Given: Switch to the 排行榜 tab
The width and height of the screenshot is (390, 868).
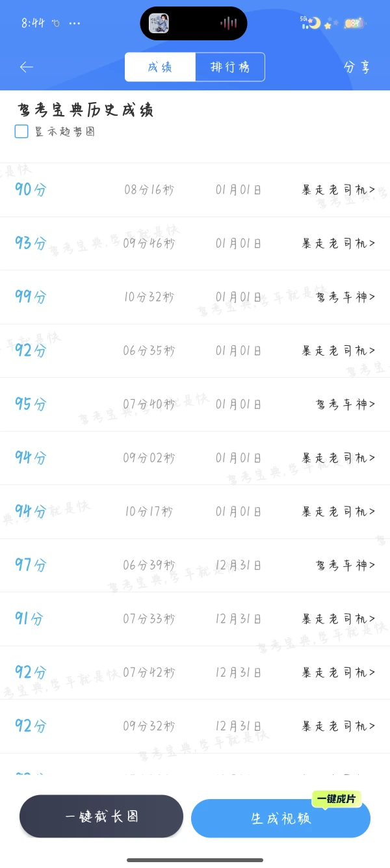Looking at the screenshot, I should [x=230, y=67].
